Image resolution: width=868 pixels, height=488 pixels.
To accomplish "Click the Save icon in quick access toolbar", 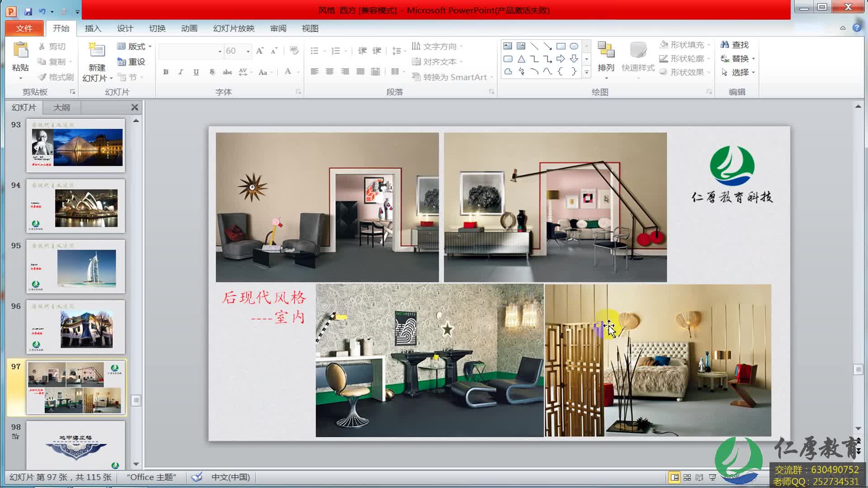I will [x=28, y=11].
